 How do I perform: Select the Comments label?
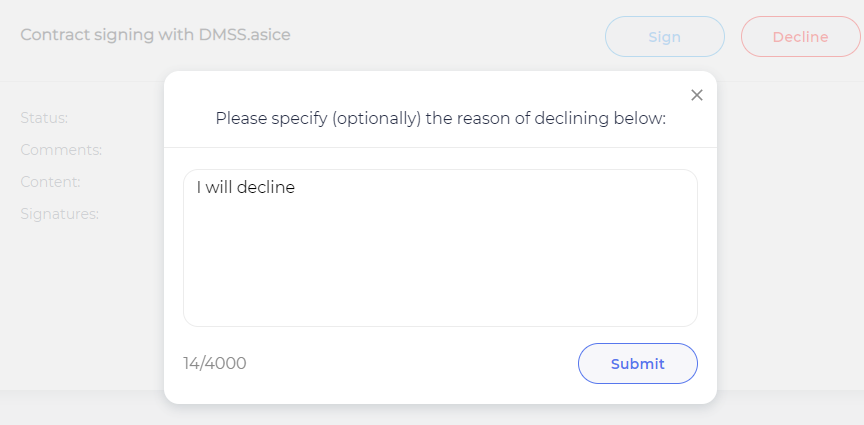[x=61, y=150]
